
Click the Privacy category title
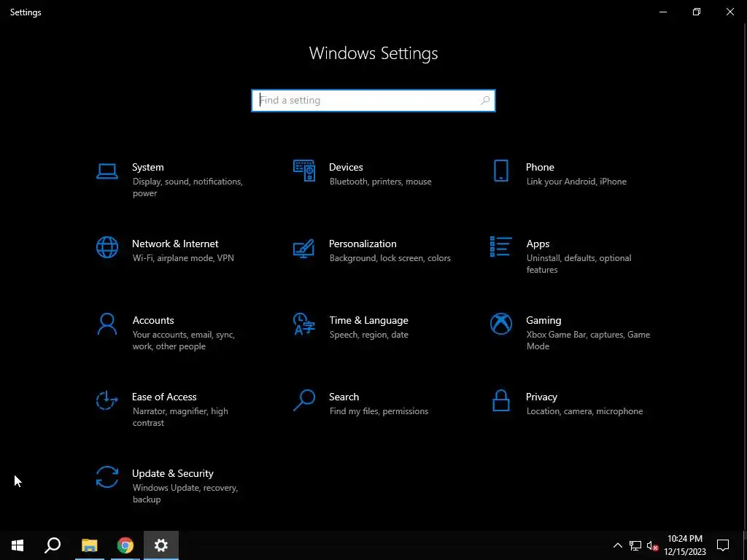point(541,397)
